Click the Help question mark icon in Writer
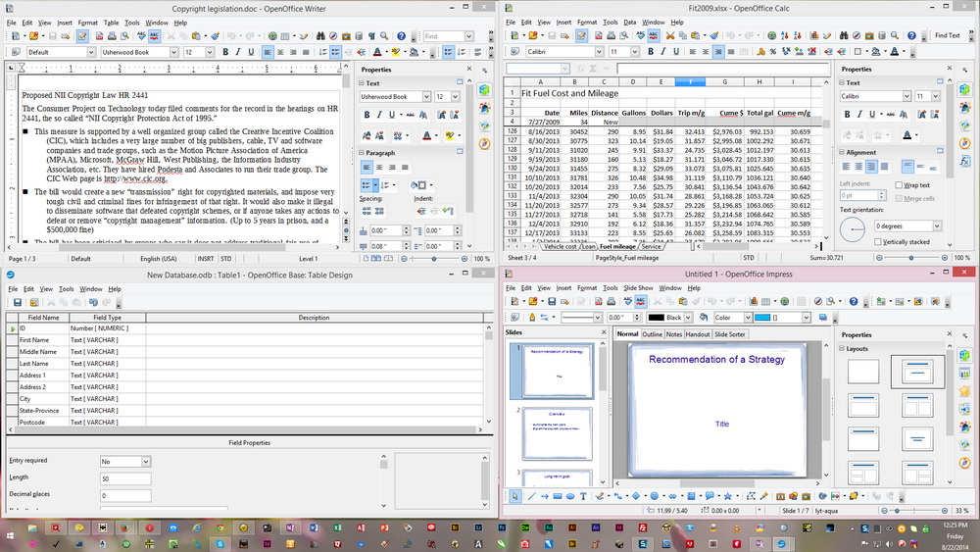 coord(401,36)
